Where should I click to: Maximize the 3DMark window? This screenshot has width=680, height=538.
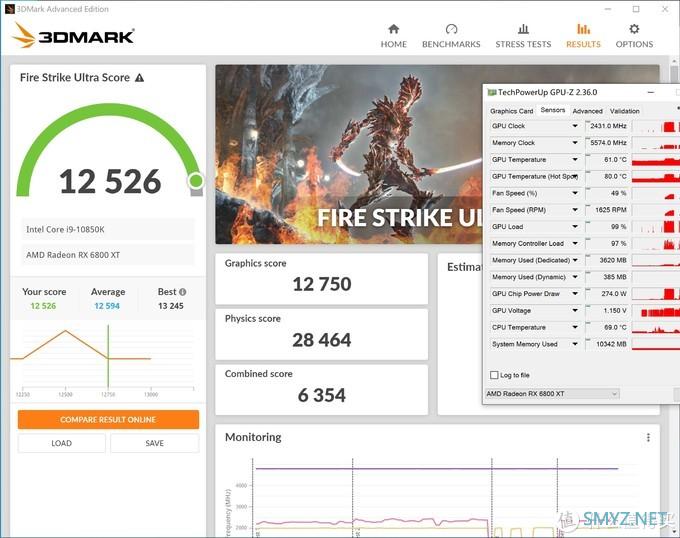(636, 9)
